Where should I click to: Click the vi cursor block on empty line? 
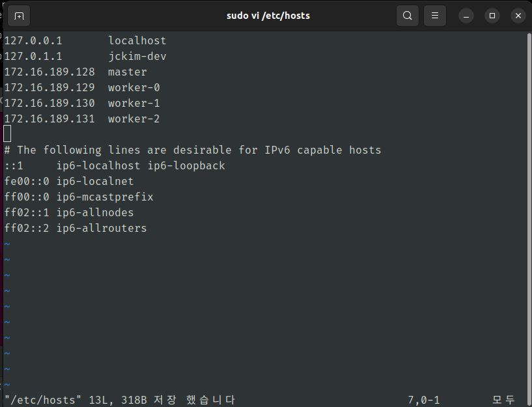click(x=7, y=133)
